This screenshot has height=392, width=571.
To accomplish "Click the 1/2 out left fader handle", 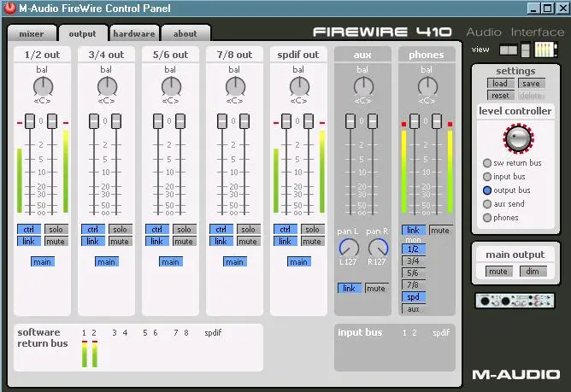I will coord(30,121).
